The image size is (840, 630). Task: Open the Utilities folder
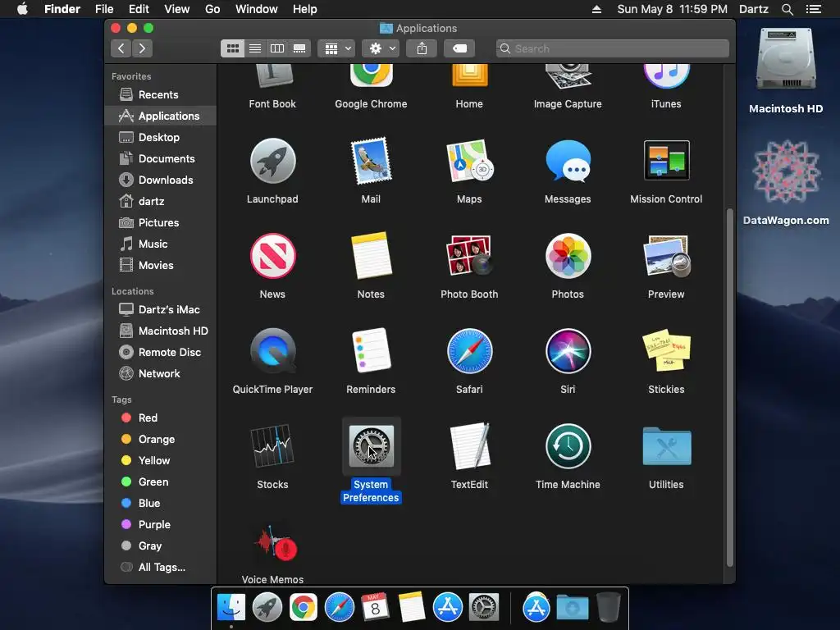pos(666,445)
